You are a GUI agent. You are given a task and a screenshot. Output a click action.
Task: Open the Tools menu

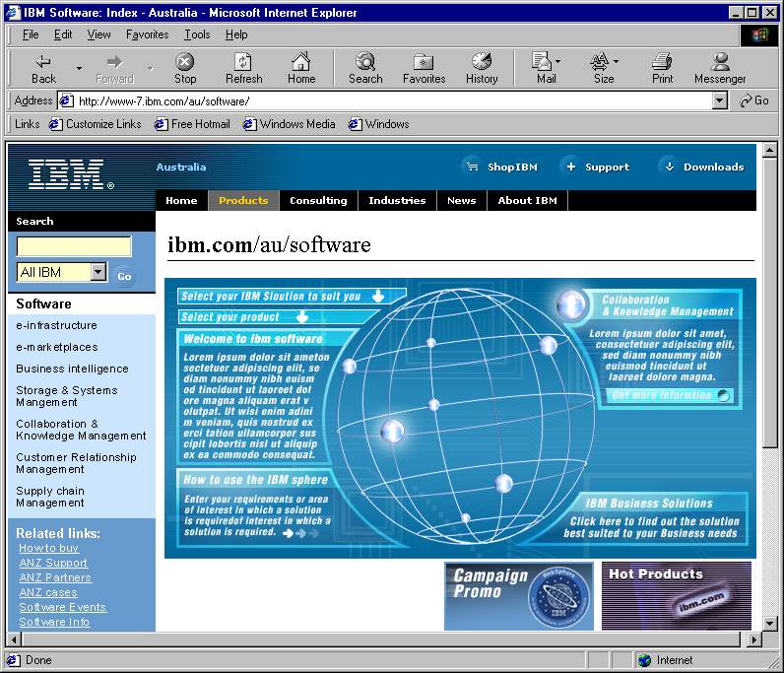click(197, 34)
